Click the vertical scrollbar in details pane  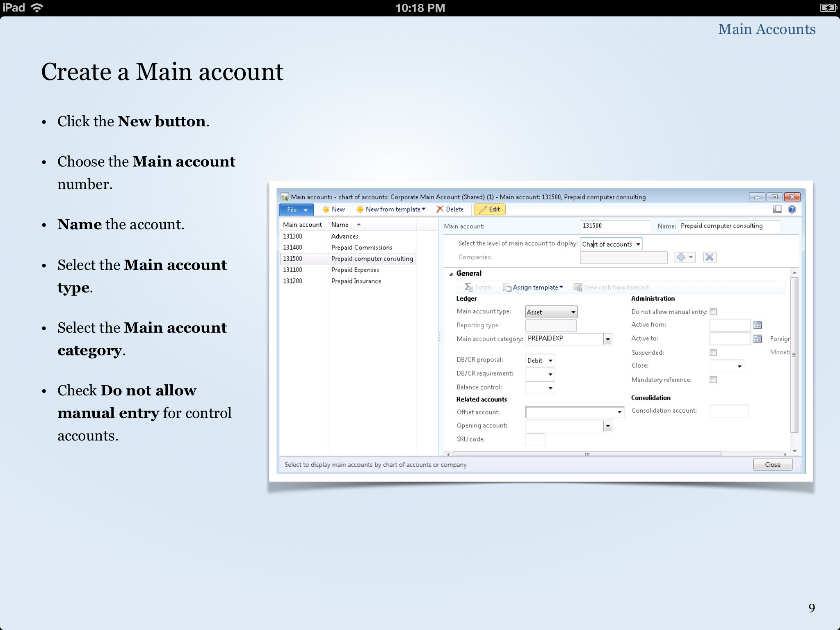click(794, 354)
